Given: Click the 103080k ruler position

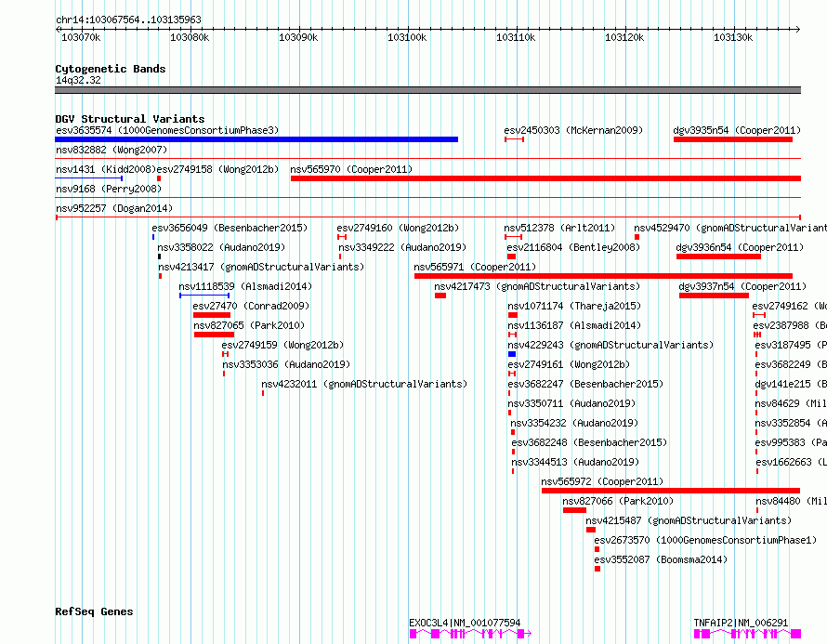Looking at the screenshot, I should point(190,37).
